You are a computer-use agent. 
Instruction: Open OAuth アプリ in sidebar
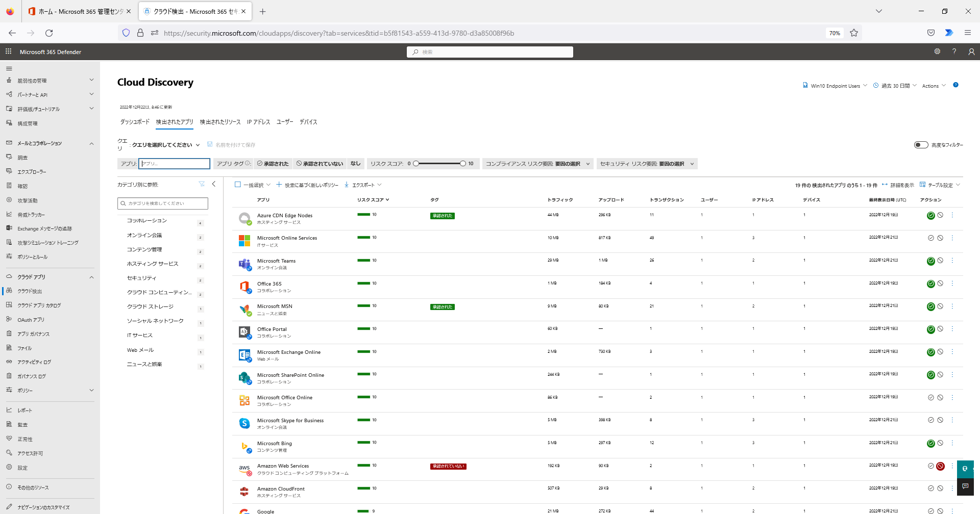coord(31,320)
